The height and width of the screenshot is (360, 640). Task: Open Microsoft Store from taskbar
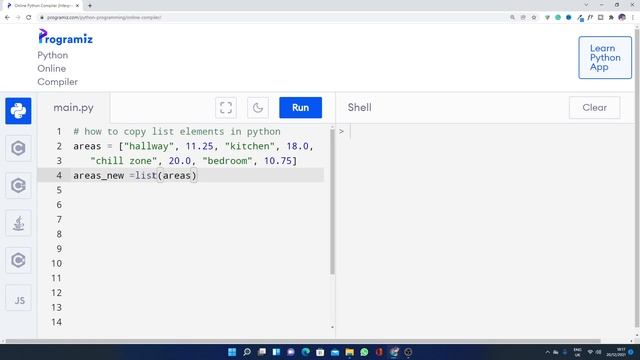[x=320, y=352]
